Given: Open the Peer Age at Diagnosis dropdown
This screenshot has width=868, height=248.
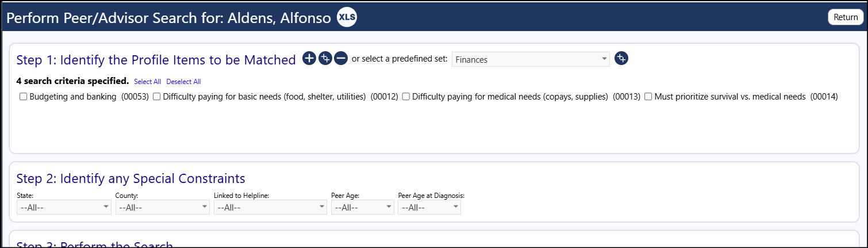Looking at the screenshot, I should [x=429, y=207].
